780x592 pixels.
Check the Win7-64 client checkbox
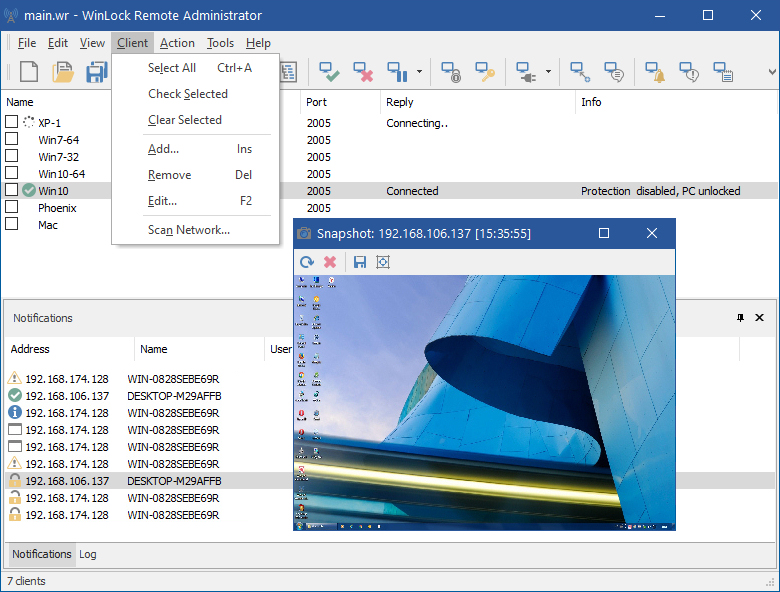click(x=12, y=139)
